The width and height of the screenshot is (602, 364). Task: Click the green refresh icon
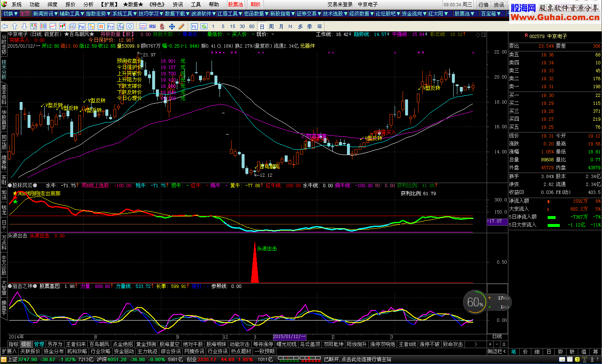pos(204,26)
